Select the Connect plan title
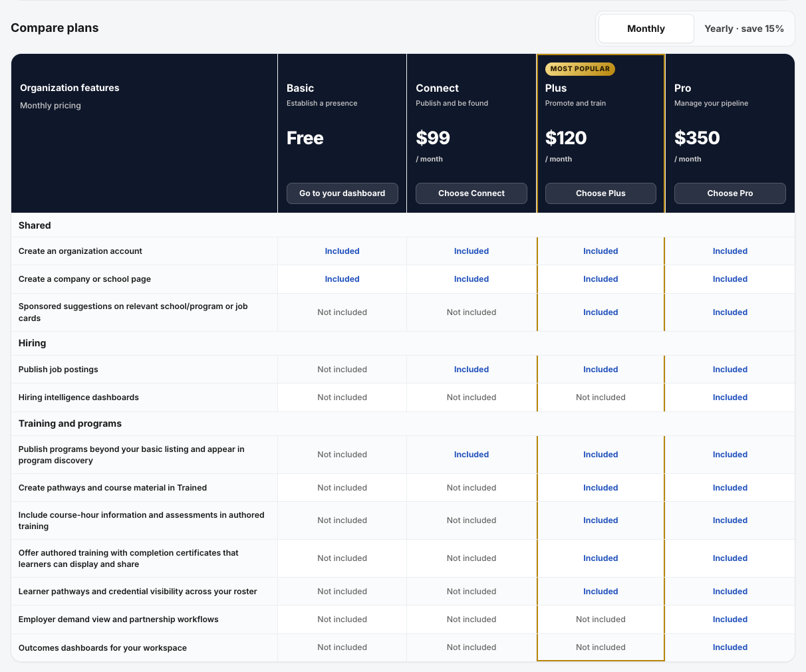Viewport: 806px width, 672px height. [437, 88]
